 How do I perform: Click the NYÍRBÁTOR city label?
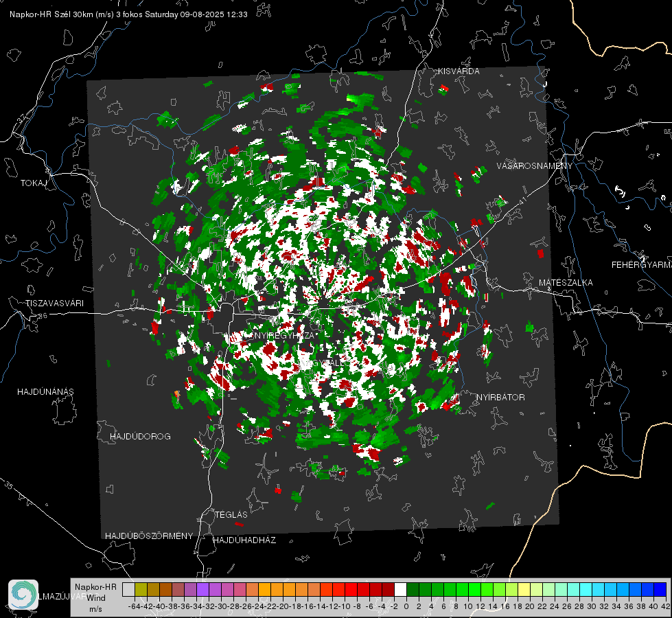(500, 398)
